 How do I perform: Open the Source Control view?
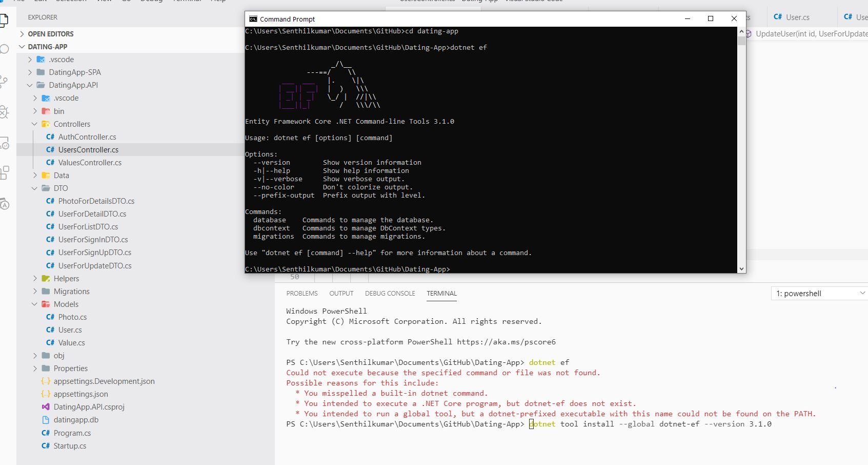[x=4, y=81]
